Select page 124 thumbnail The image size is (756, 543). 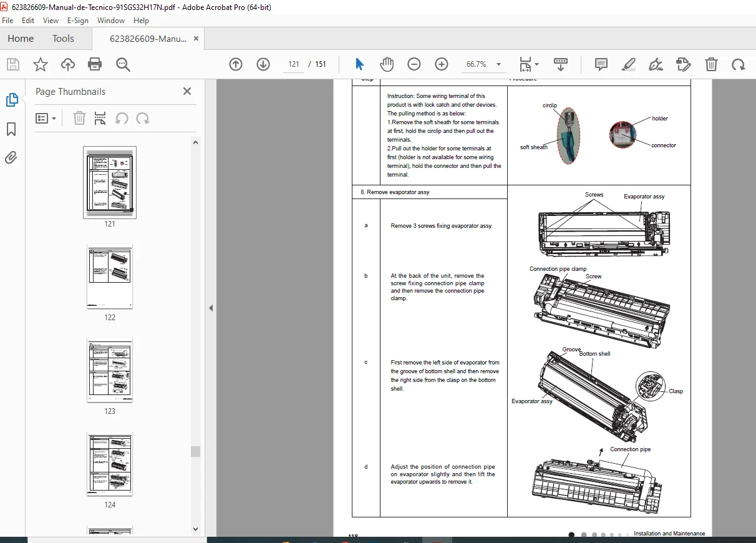point(110,463)
